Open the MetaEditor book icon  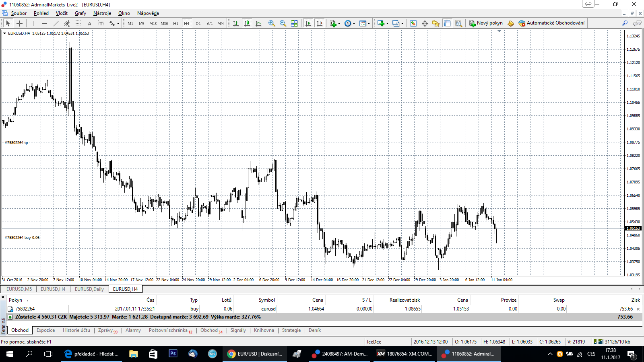point(511,23)
